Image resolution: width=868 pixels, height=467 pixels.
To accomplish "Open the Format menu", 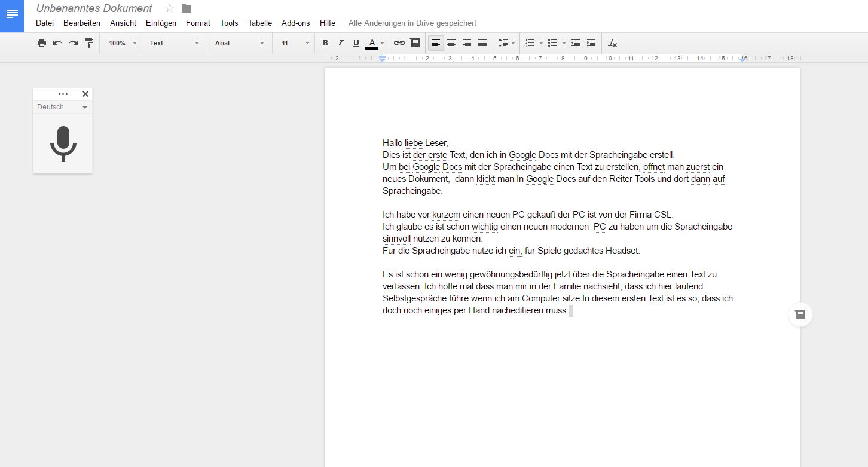I will (x=198, y=23).
